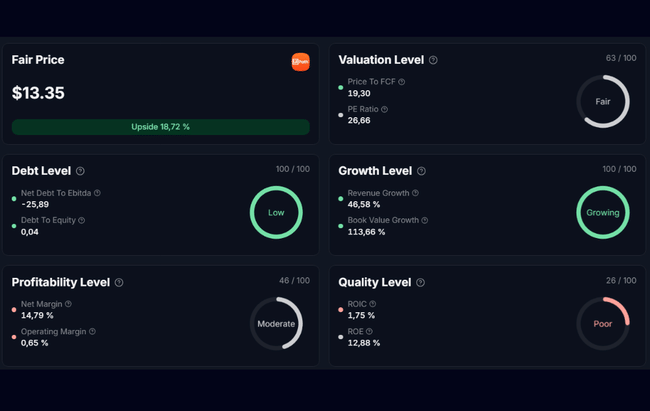This screenshot has width=650, height=411.
Task: Click info icon beside Net Debt To Ebitda
Action: point(97,193)
